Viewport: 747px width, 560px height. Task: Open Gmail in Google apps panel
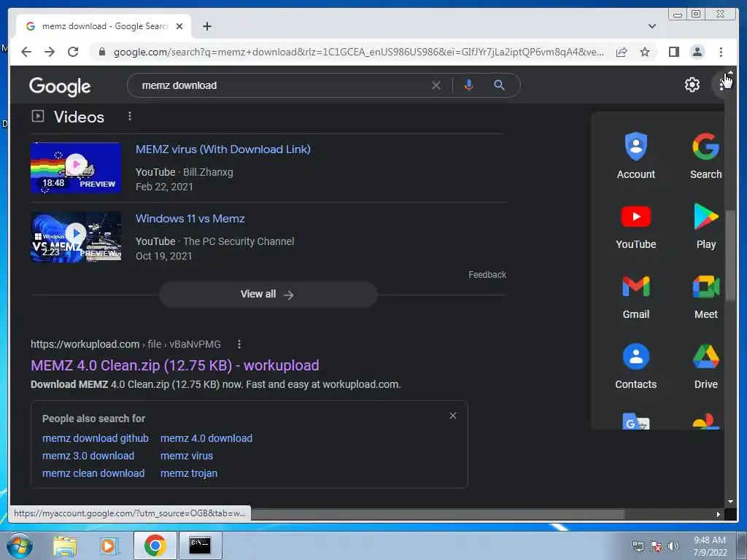(x=636, y=296)
